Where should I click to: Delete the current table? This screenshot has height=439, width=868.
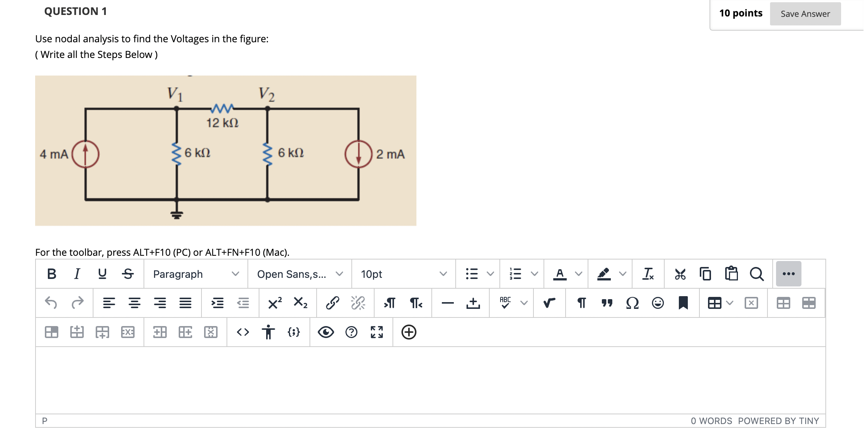[x=751, y=303]
